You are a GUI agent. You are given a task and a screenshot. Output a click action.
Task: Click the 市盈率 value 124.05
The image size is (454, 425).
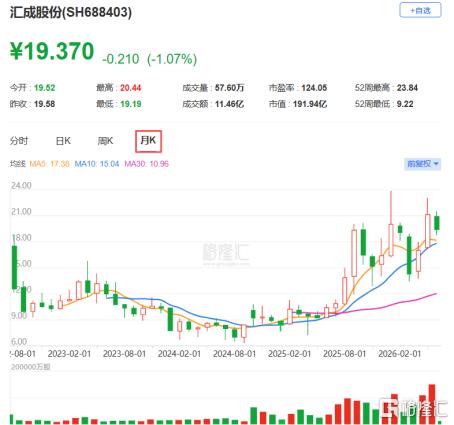(x=314, y=88)
